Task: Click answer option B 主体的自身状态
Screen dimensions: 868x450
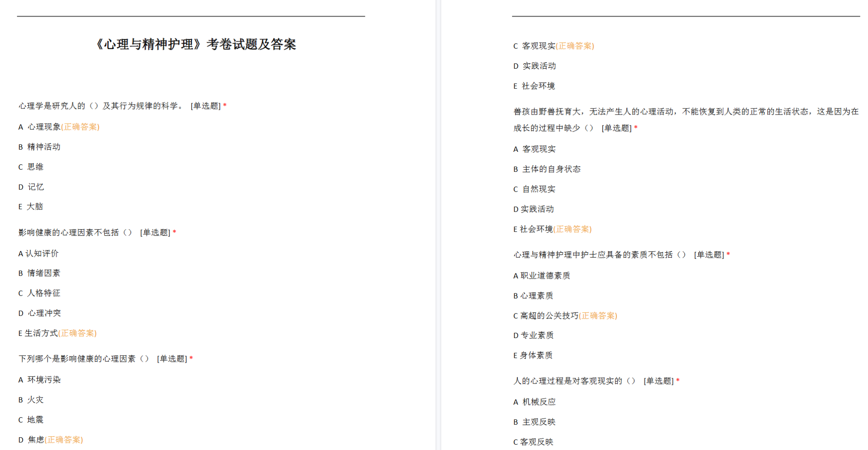Action: tap(551, 169)
